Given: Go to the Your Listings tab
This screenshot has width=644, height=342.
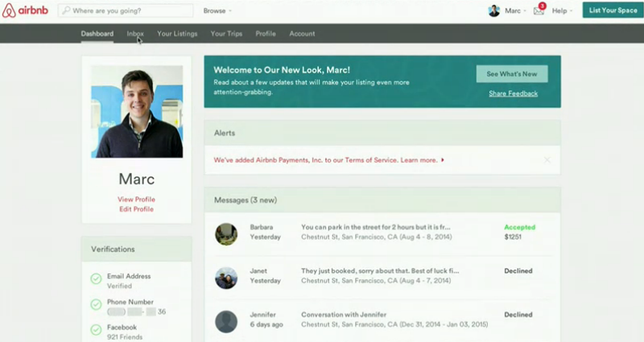Looking at the screenshot, I should click(177, 34).
